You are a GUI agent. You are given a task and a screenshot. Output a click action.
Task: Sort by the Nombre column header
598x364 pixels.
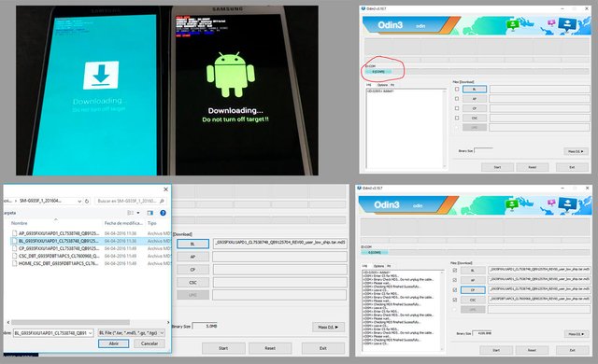19,223
